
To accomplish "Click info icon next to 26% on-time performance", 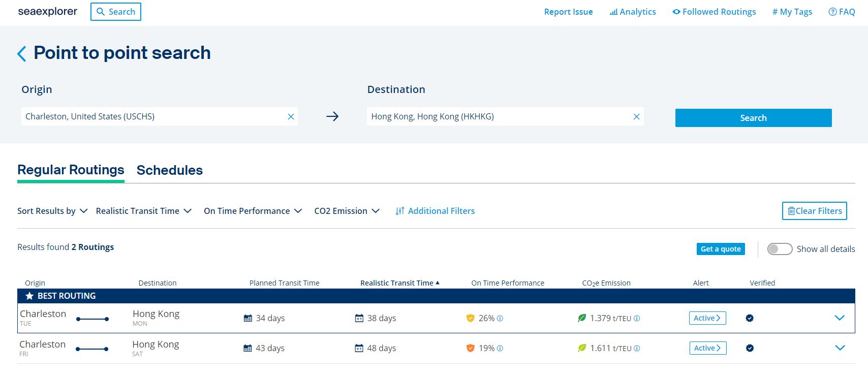I will coord(500,319).
